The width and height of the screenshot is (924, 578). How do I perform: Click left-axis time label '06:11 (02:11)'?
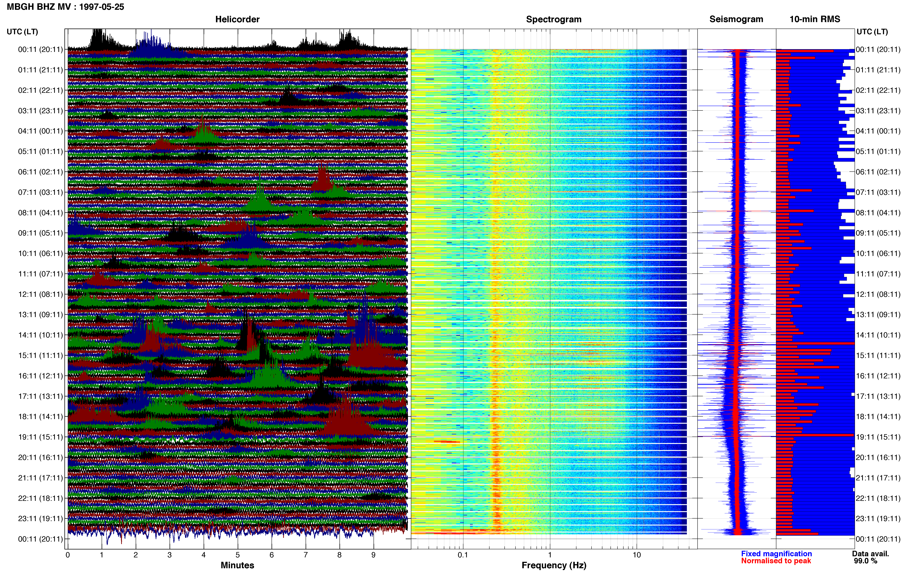(40, 172)
